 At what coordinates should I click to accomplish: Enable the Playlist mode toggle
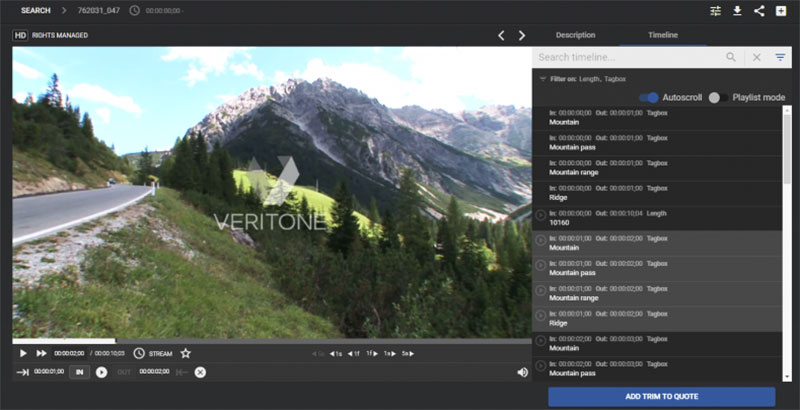tap(718, 97)
